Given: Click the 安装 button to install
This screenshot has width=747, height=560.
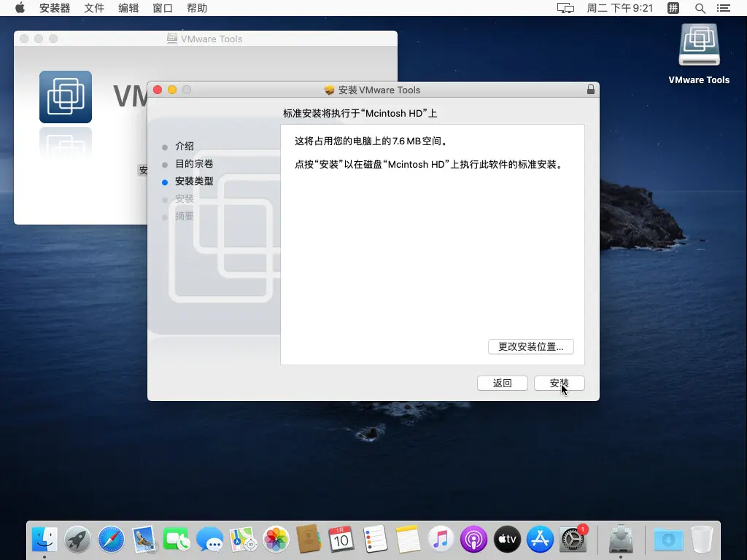Looking at the screenshot, I should (559, 384).
